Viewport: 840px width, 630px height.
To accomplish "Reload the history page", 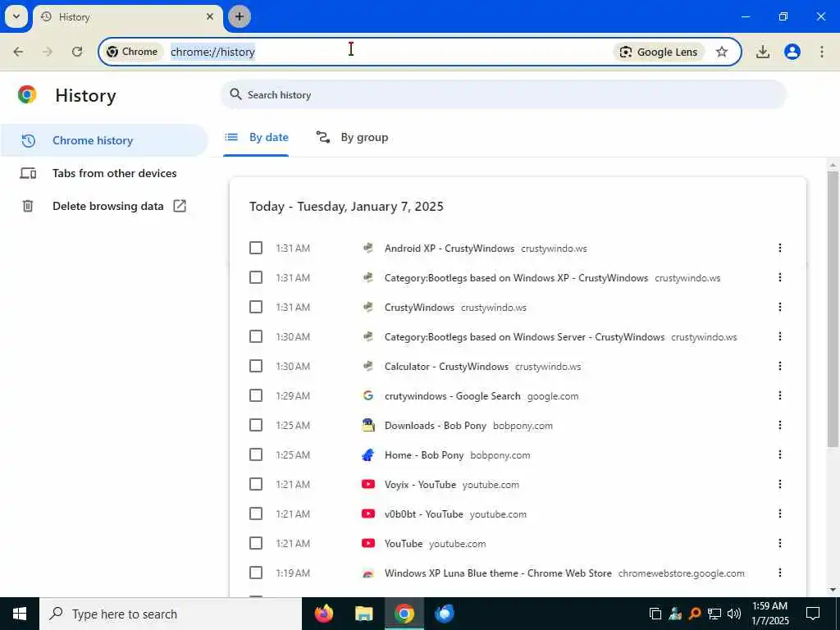I will click(77, 52).
